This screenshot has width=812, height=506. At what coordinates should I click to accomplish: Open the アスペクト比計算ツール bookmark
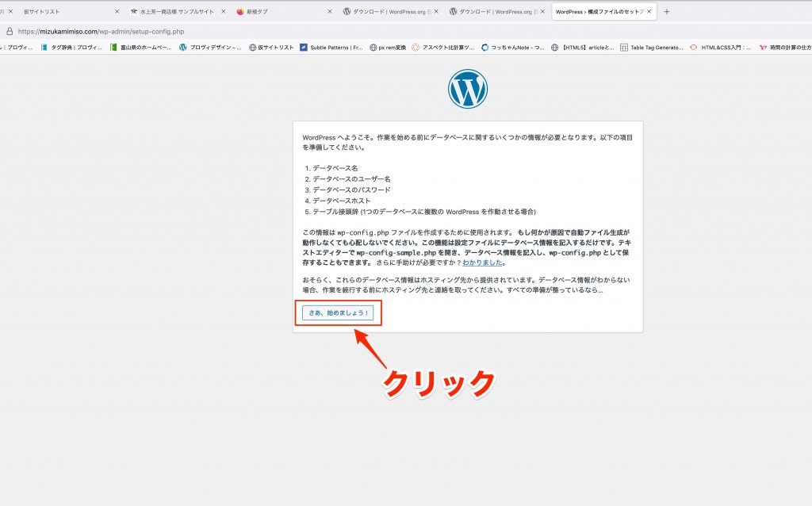click(444, 48)
